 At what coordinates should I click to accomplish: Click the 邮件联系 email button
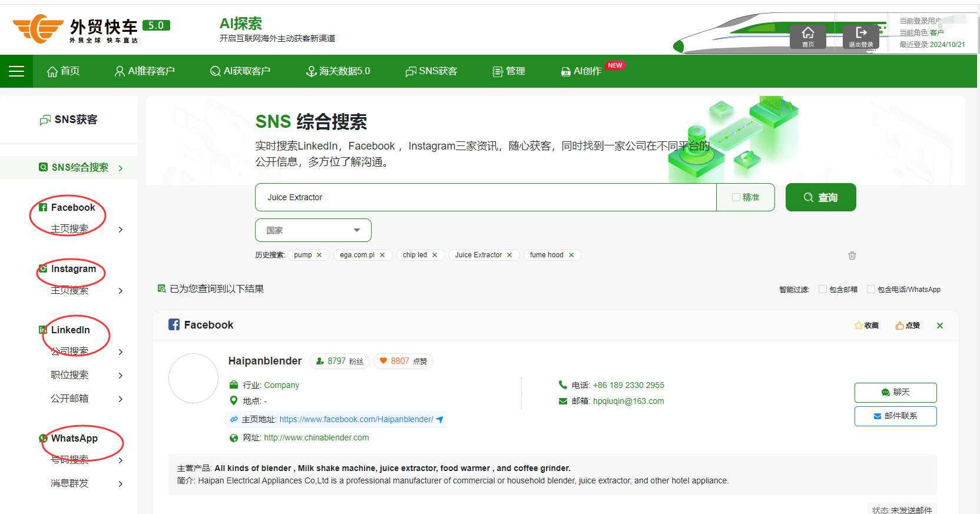click(895, 416)
